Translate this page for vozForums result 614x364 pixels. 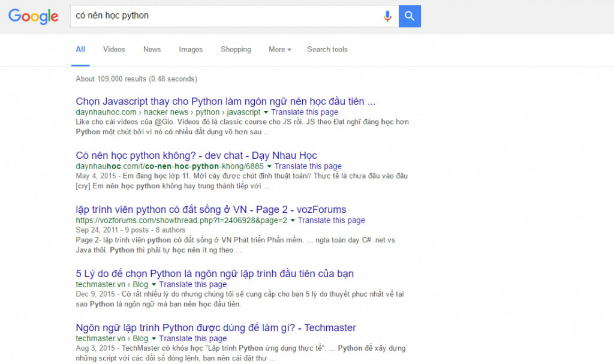tap(331, 221)
